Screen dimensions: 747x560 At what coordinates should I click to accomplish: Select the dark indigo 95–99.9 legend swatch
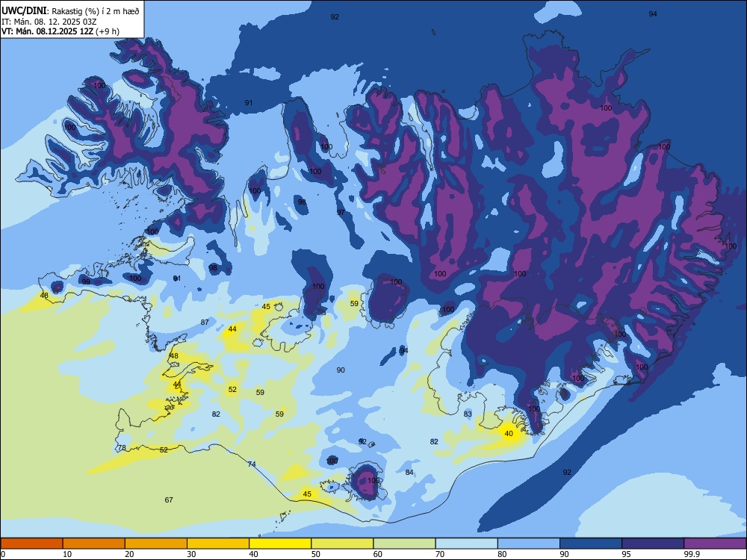pos(653,544)
